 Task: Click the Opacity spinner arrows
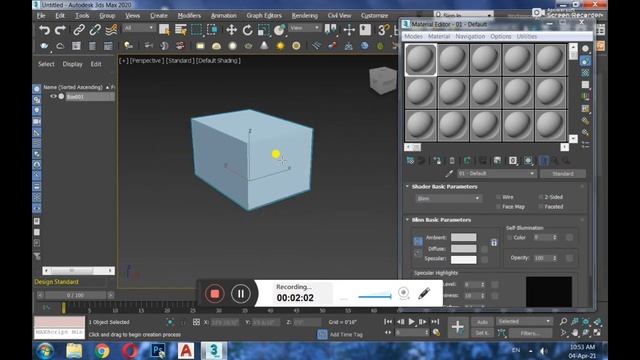click(x=555, y=258)
